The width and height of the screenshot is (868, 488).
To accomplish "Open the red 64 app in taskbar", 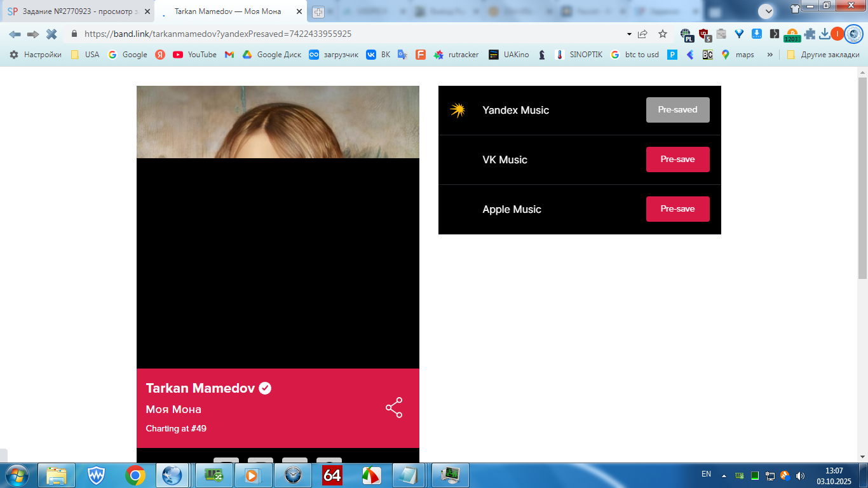I will tap(332, 475).
